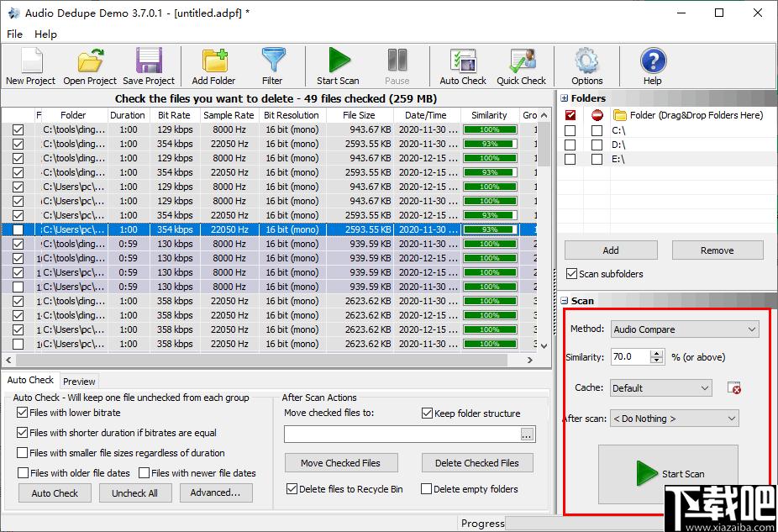Expand the After scan Do Nothing dropdown
This screenshot has height=532, width=778.
click(x=675, y=419)
